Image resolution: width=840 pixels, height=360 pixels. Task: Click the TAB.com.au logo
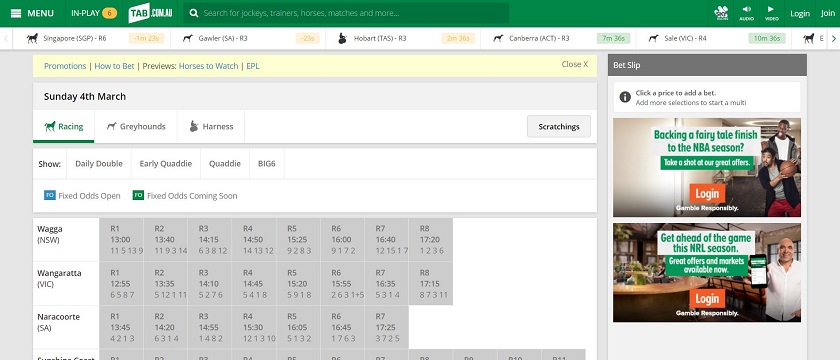tap(147, 13)
